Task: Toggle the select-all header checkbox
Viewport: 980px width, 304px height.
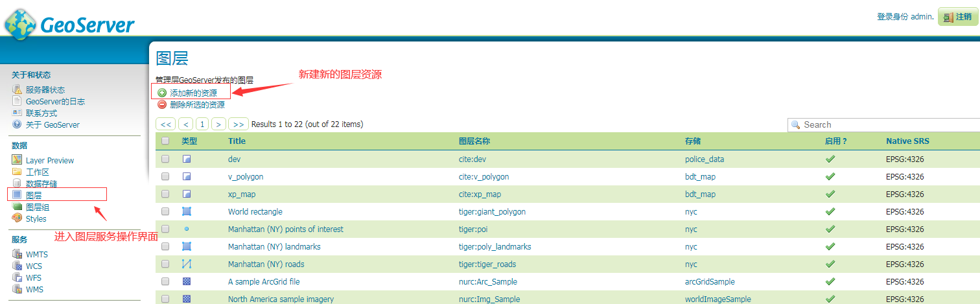Action: [165, 141]
